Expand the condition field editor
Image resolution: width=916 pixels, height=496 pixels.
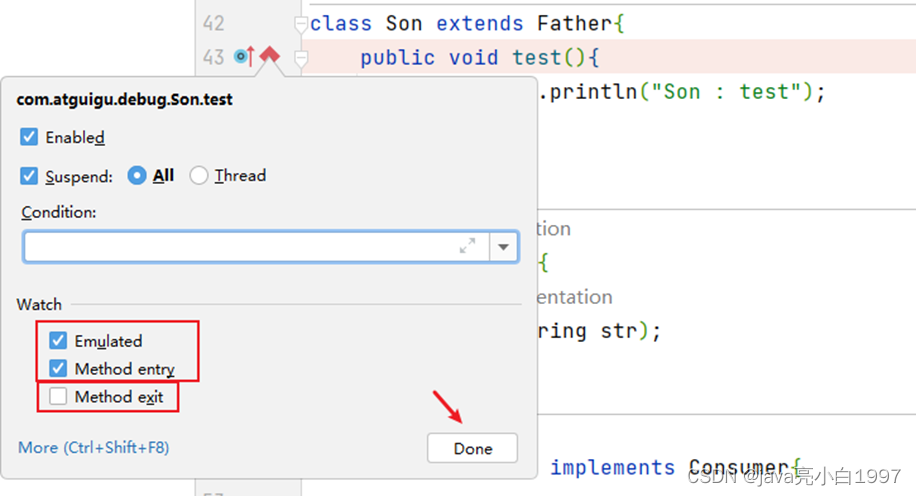click(x=467, y=246)
